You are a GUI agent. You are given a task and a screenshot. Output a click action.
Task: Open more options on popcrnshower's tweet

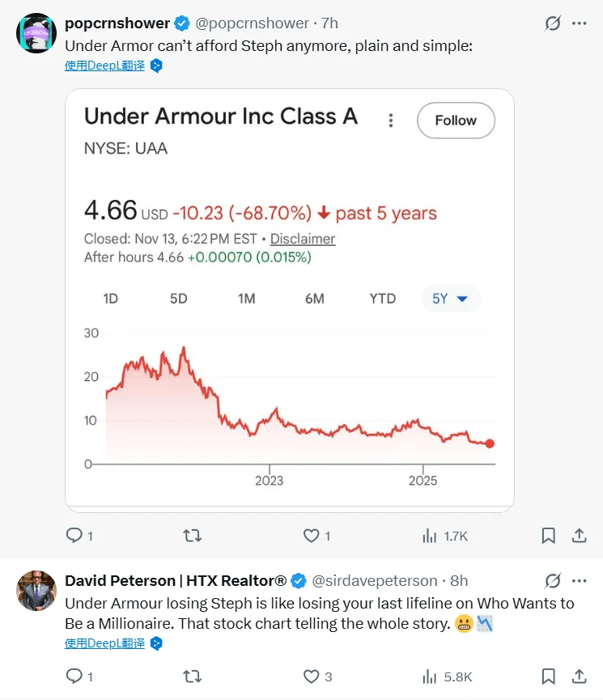(x=580, y=23)
